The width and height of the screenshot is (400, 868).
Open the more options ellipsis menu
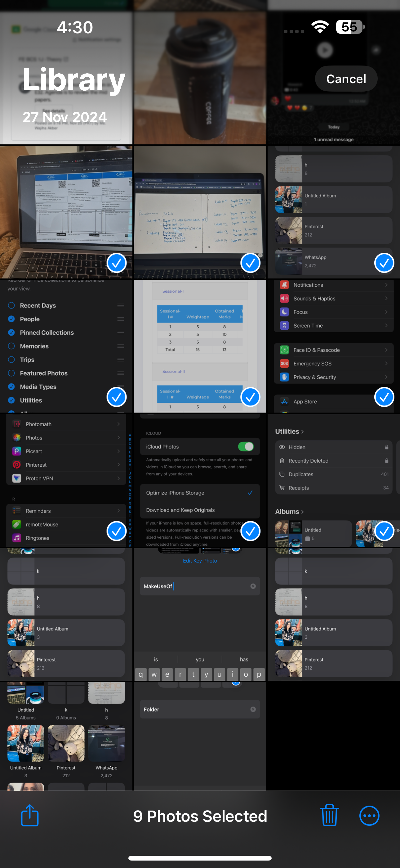tap(369, 816)
